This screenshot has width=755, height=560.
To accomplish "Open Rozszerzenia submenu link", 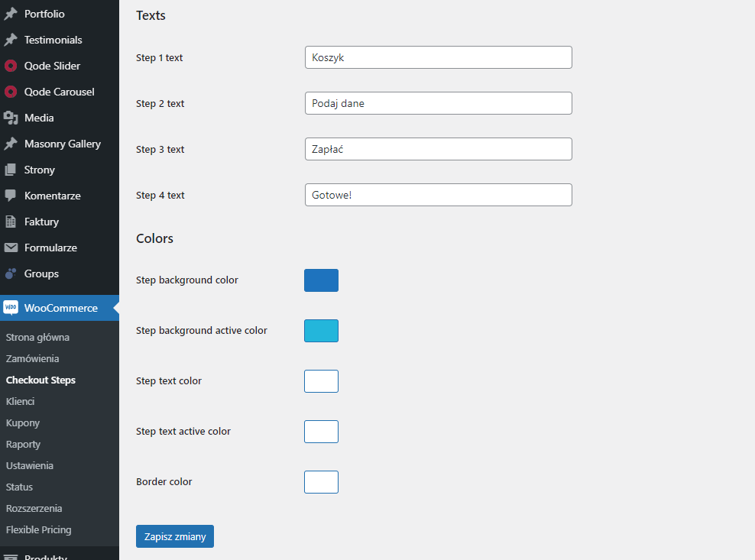I will pos(34,509).
